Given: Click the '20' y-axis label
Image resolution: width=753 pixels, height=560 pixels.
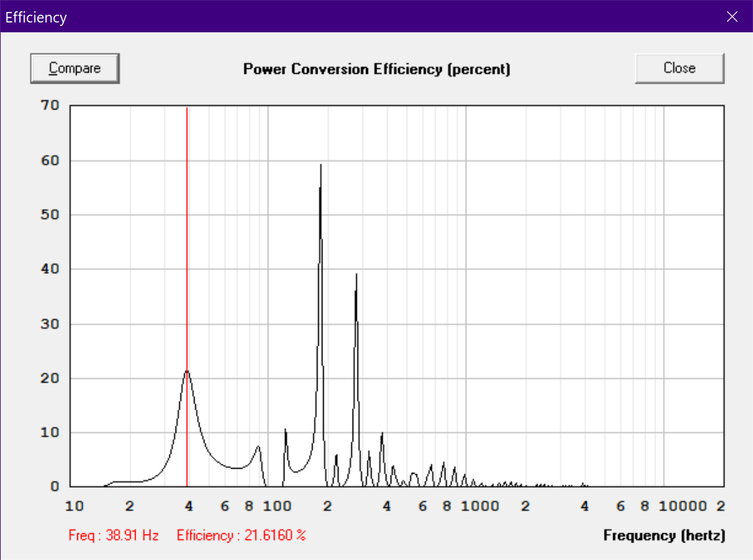Looking at the screenshot, I should (x=50, y=379).
